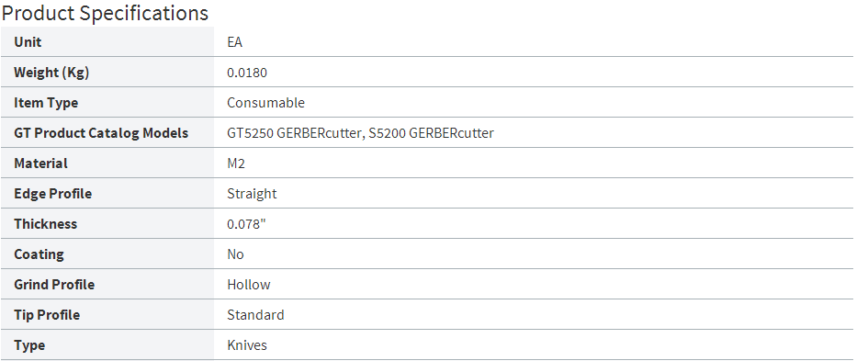Click the Thickness value 0.078"
Image resolution: width=868 pixels, height=361 pixels.
[x=246, y=224]
